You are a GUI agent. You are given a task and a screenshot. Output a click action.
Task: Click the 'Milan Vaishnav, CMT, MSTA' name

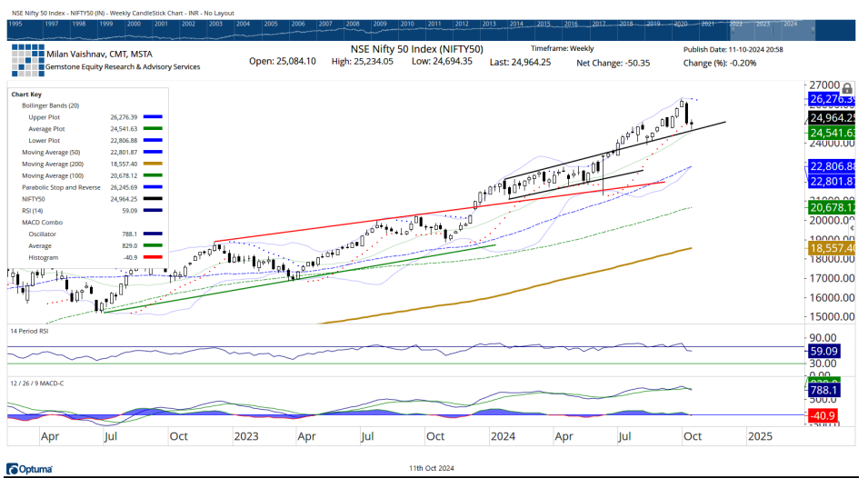100,55
